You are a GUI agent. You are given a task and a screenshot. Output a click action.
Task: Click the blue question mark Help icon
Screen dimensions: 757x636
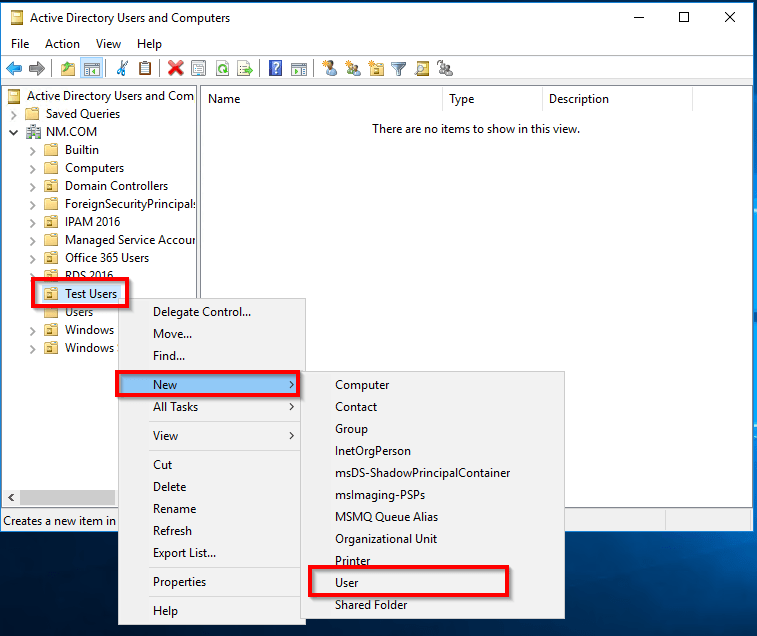pyautogui.click(x=275, y=69)
